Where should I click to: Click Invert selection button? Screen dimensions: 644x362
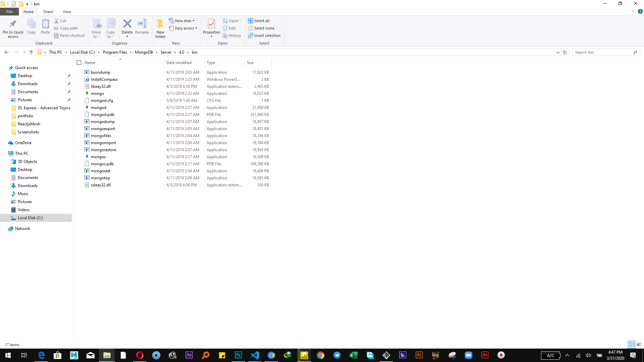coord(264,36)
